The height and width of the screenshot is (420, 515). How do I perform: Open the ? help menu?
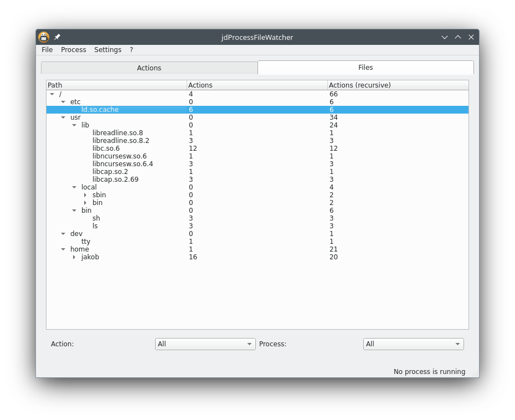coord(131,50)
